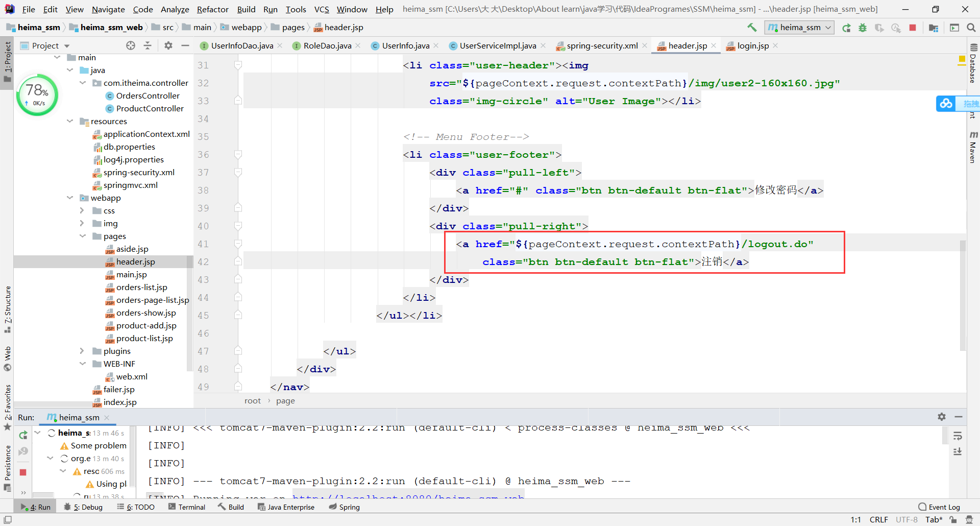Open spring-security.xml under resources

pos(139,172)
